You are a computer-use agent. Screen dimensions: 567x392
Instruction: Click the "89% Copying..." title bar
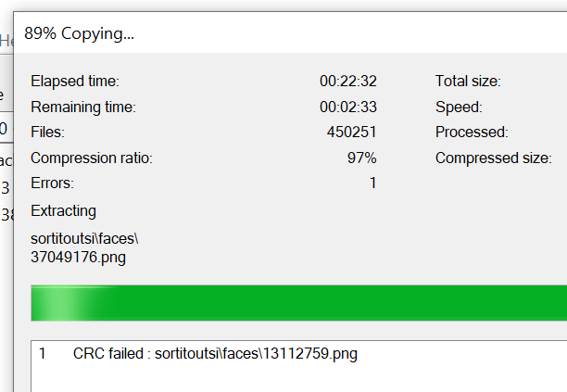(79, 34)
